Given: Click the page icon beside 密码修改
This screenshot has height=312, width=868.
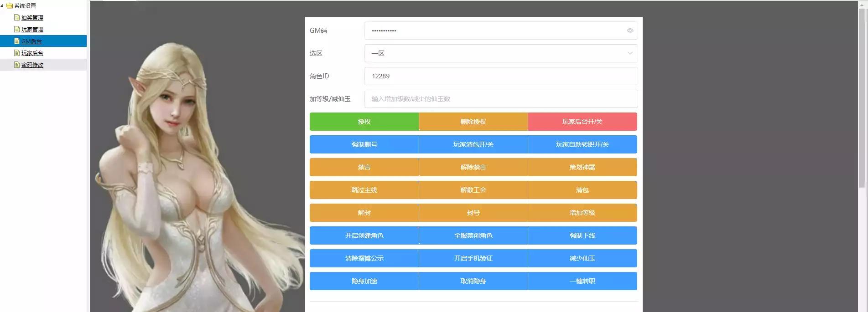Looking at the screenshot, I should coord(17,65).
